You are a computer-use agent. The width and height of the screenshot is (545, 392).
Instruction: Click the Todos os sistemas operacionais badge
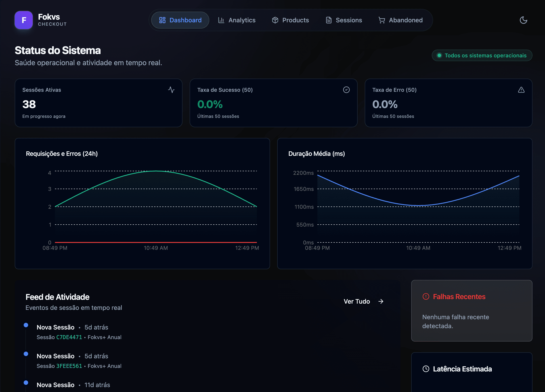pos(482,55)
